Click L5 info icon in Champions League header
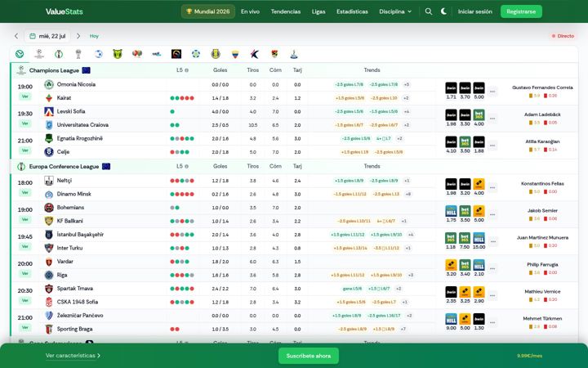Viewport: 588px width, 368px height. click(x=187, y=70)
